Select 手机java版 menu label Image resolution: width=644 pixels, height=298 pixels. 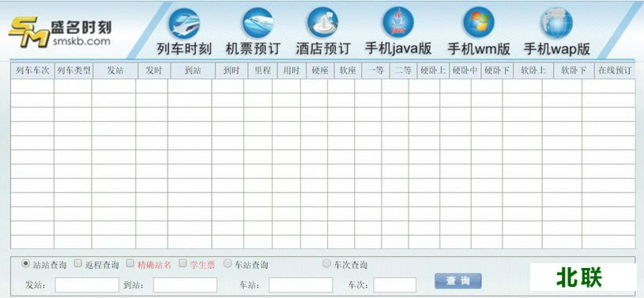(x=398, y=49)
